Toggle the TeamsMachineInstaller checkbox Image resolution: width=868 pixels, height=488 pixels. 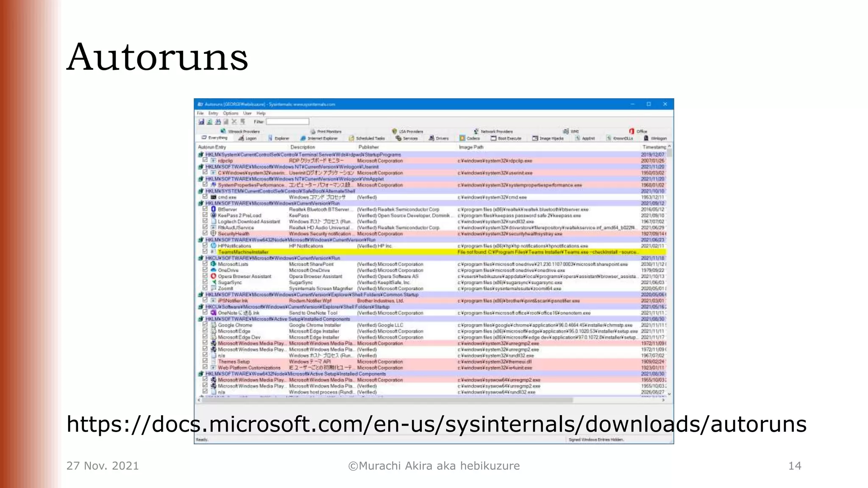205,252
